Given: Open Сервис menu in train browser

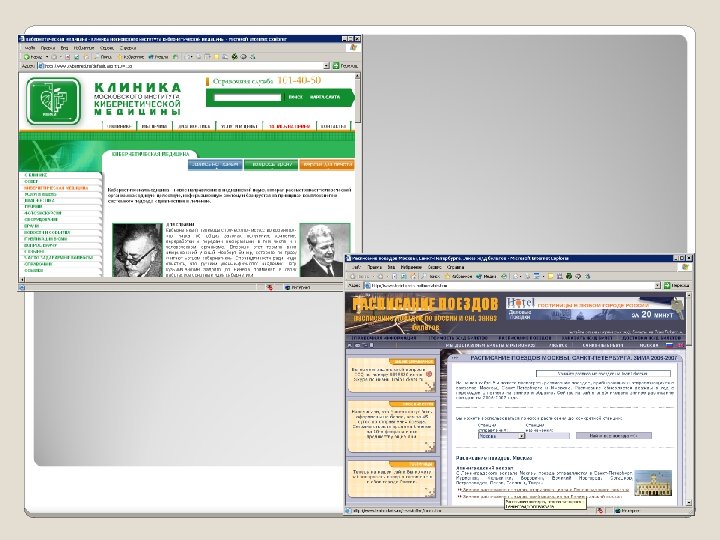Looking at the screenshot, I should pyautogui.click(x=434, y=267).
